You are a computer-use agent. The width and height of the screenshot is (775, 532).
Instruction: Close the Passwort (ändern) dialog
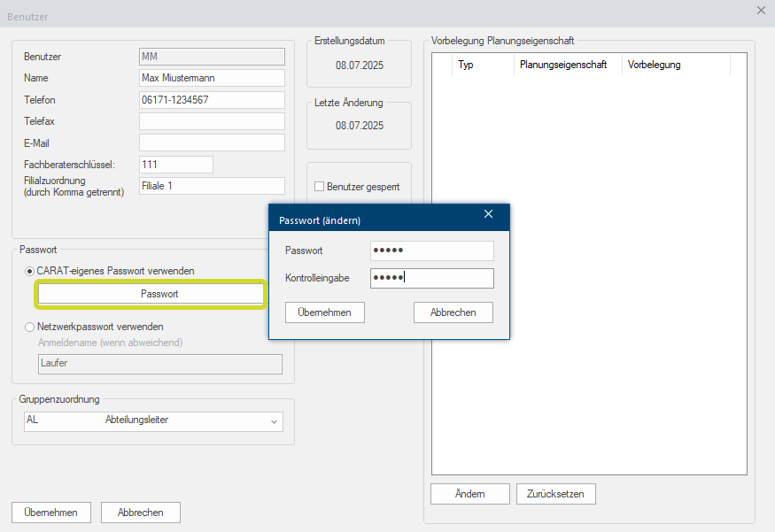coord(488,214)
